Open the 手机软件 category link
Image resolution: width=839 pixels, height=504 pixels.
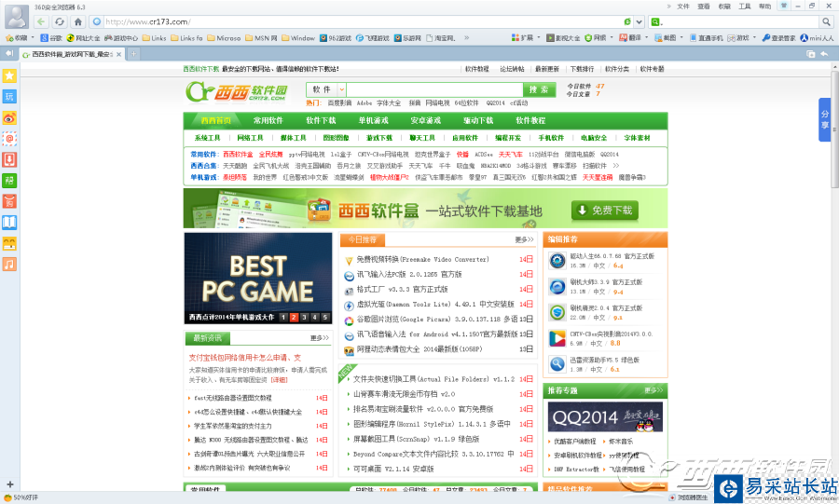click(x=551, y=138)
